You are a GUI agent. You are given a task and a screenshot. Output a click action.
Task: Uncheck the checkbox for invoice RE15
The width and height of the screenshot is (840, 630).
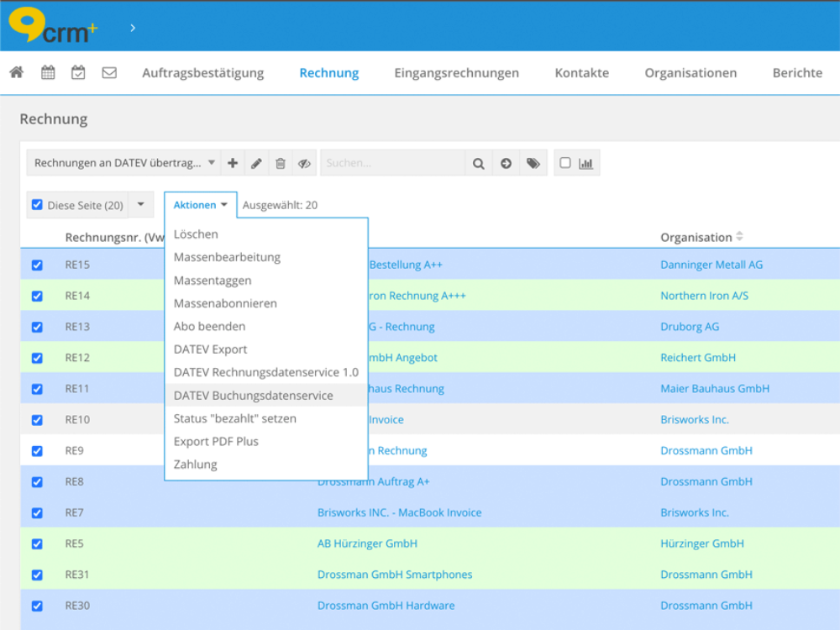37,265
